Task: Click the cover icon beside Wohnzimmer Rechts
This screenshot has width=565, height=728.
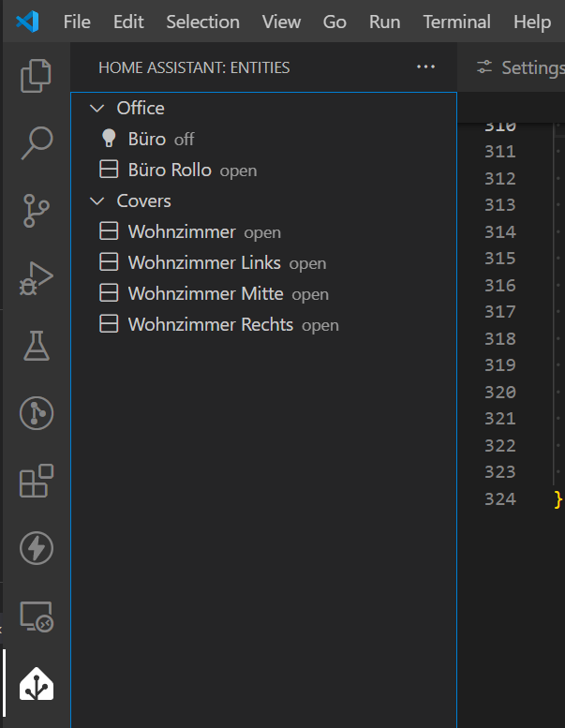Action: [109, 324]
